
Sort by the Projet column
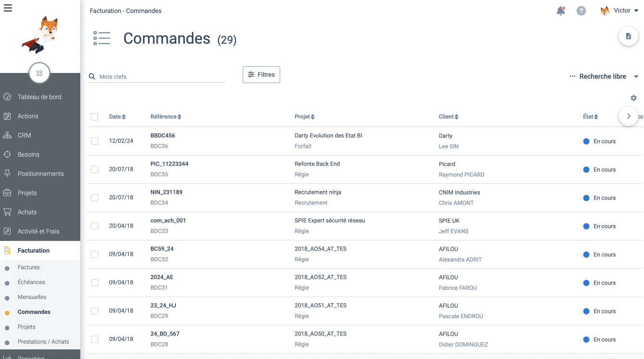point(305,117)
